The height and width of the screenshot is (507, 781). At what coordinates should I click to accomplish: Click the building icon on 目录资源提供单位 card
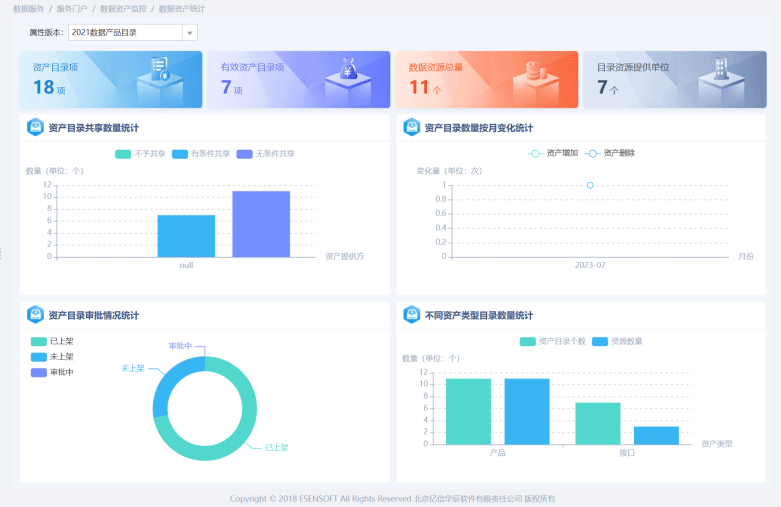[721, 69]
